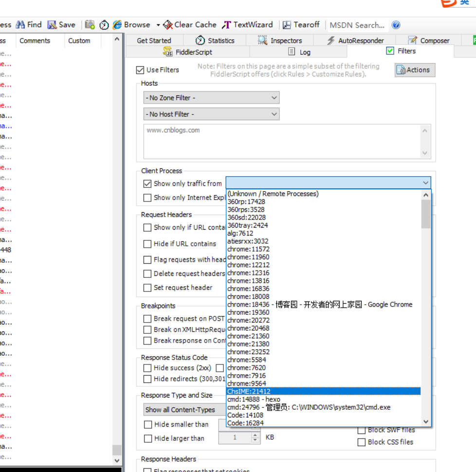This screenshot has height=472, width=476.
Task: Open the No Zone Filter dropdown
Action: pyautogui.click(x=211, y=98)
